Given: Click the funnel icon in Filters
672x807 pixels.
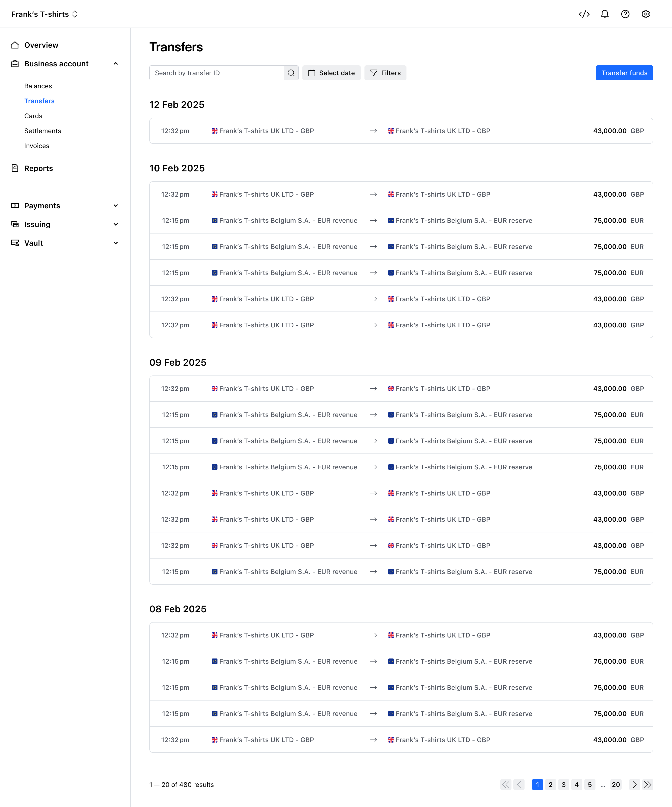Looking at the screenshot, I should 374,73.
